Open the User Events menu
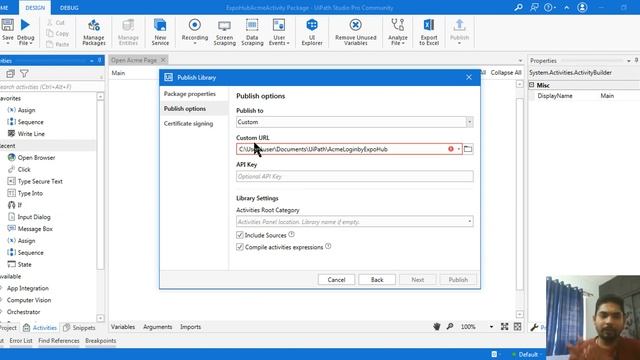 [279, 32]
